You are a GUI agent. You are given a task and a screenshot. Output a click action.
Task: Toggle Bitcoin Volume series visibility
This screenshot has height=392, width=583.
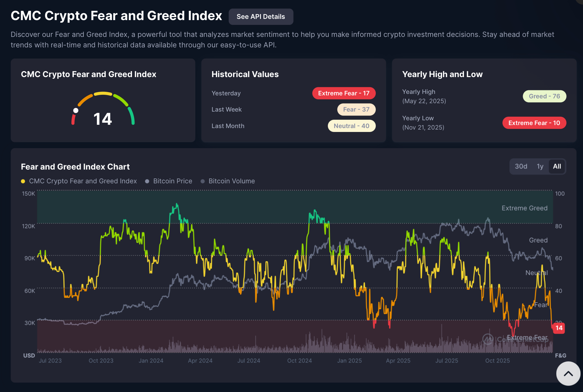click(x=232, y=181)
